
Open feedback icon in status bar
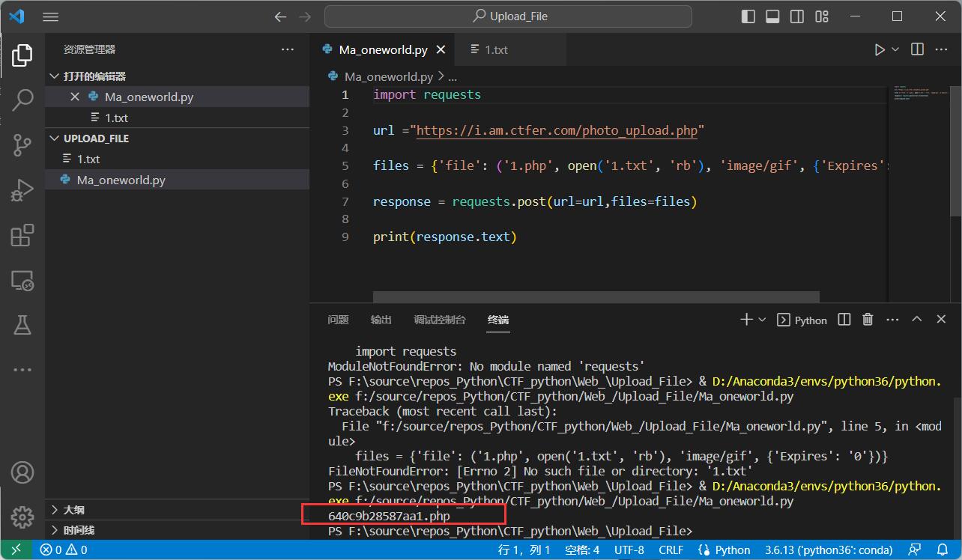[914, 550]
